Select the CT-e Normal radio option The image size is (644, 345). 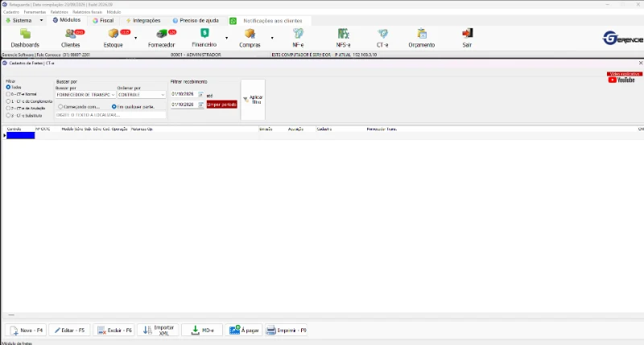click(8, 94)
